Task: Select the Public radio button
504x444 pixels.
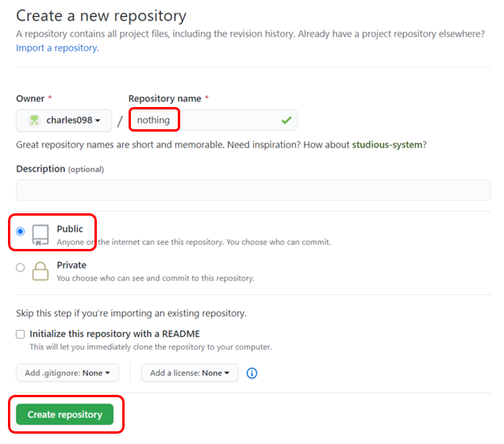Action: (x=21, y=232)
